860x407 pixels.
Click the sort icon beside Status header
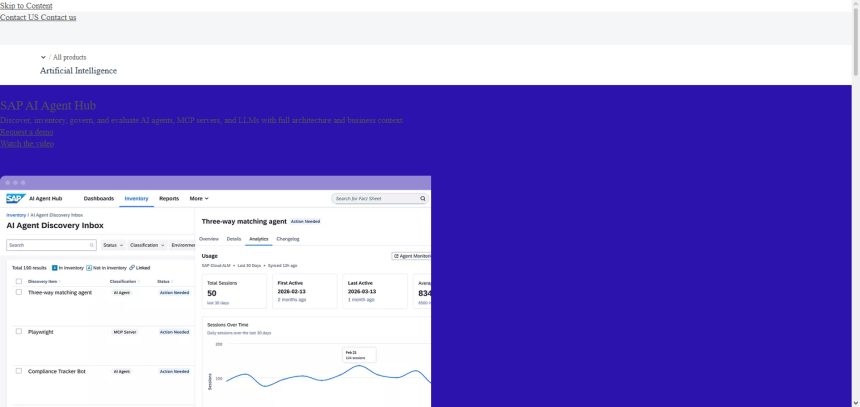(x=172, y=281)
